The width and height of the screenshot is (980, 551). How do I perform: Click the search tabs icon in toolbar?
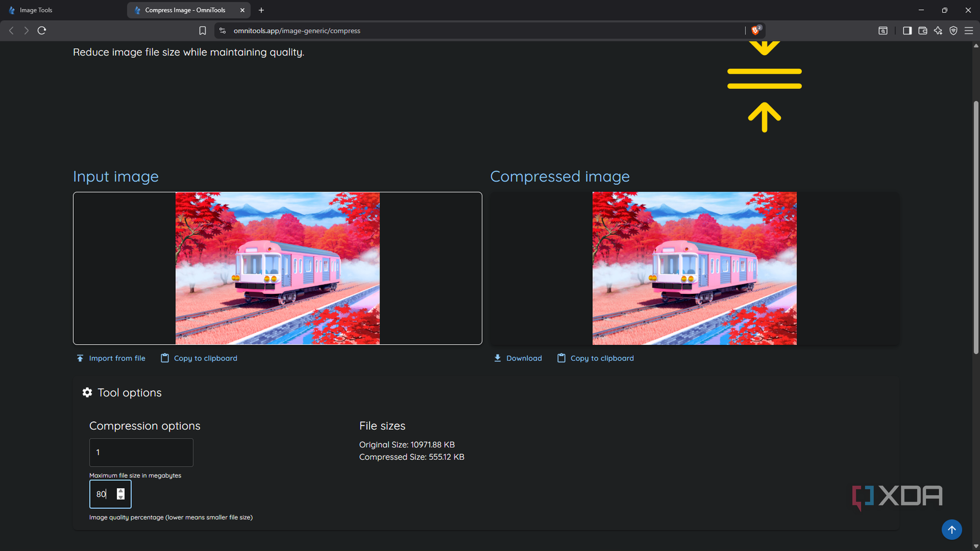pos(883,30)
